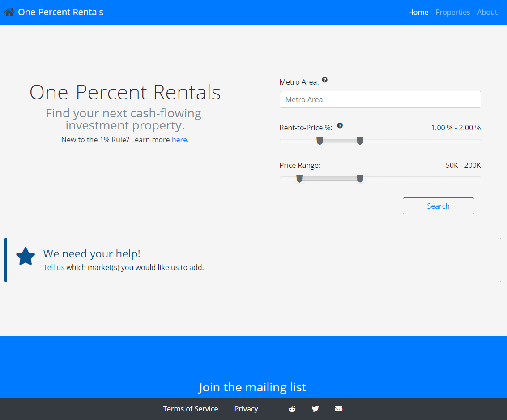Click the Rent-to-Price lower slider handle

pos(320,141)
